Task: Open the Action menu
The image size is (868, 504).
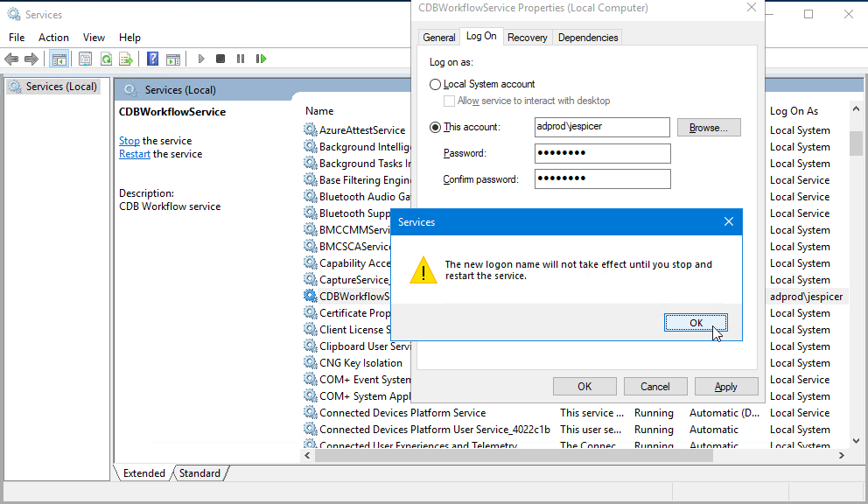Action: pyautogui.click(x=53, y=37)
